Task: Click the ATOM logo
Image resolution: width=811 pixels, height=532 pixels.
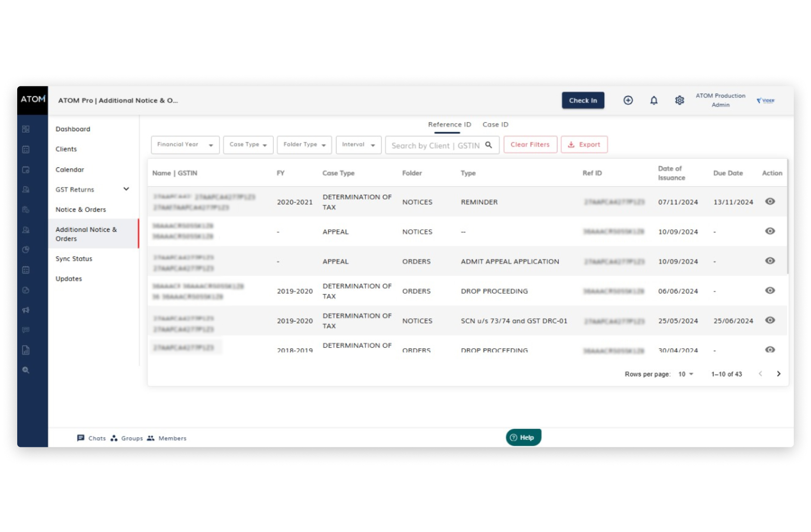Action: [33, 100]
